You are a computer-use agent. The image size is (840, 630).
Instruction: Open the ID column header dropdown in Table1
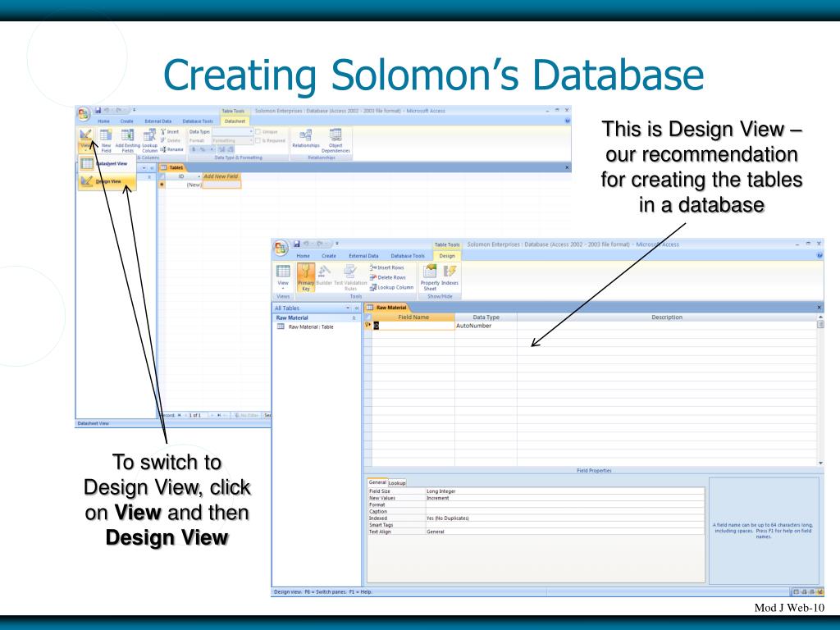[199, 176]
